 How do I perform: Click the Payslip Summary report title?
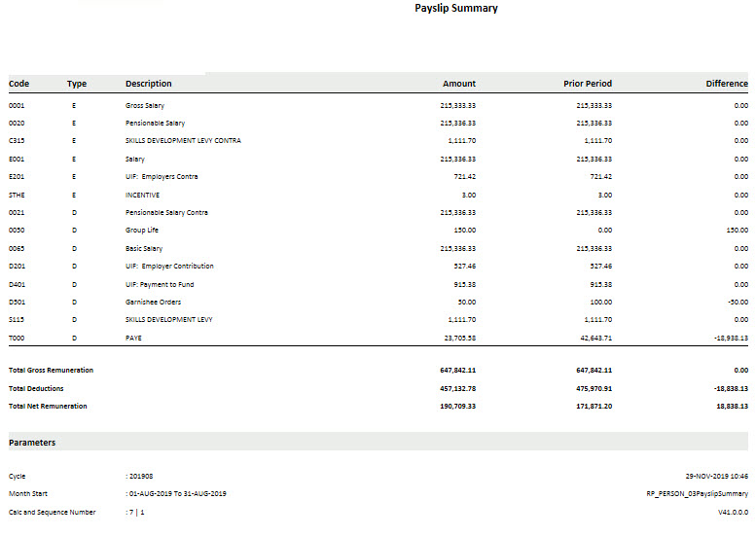pyautogui.click(x=456, y=9)
